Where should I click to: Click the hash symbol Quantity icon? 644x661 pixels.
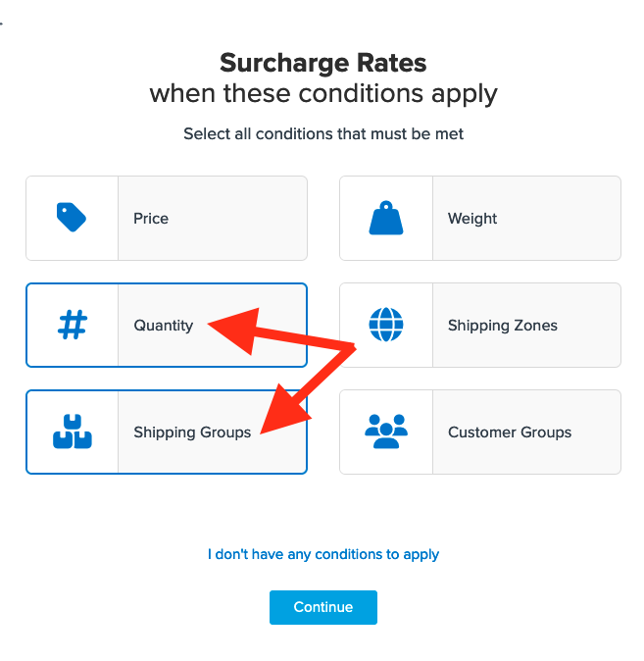(x=72, y=325)
